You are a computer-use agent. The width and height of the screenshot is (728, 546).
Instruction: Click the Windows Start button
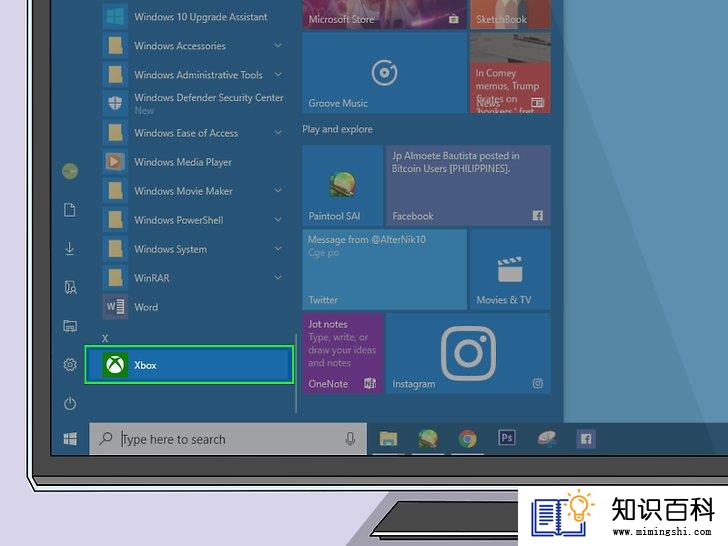click(70, 439)
